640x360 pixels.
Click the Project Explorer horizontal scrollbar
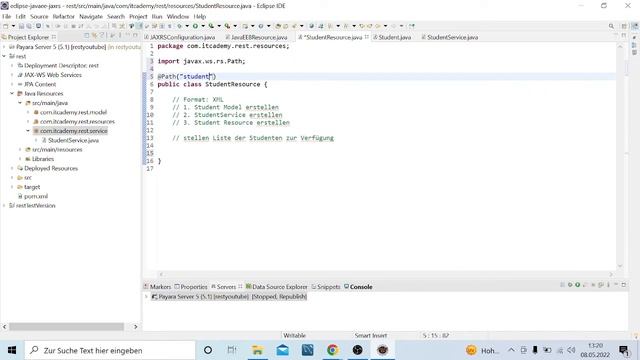[x=67, y=327]
